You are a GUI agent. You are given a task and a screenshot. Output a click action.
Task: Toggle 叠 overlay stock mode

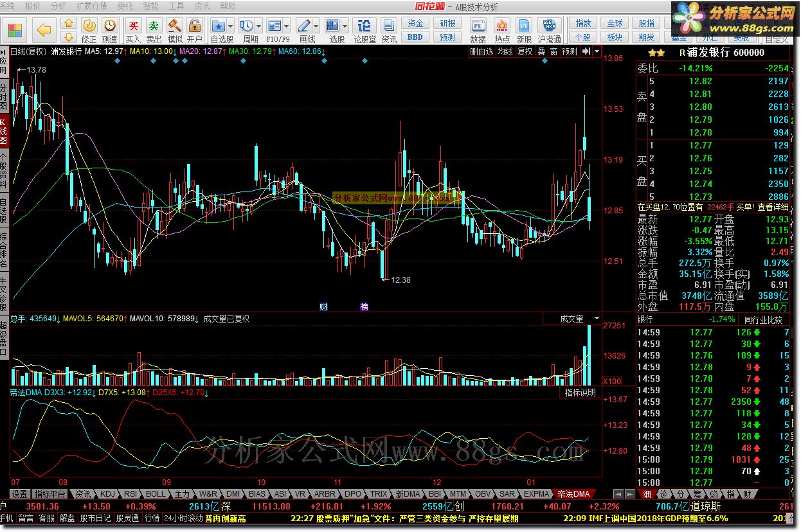click(x=541, y=51)
